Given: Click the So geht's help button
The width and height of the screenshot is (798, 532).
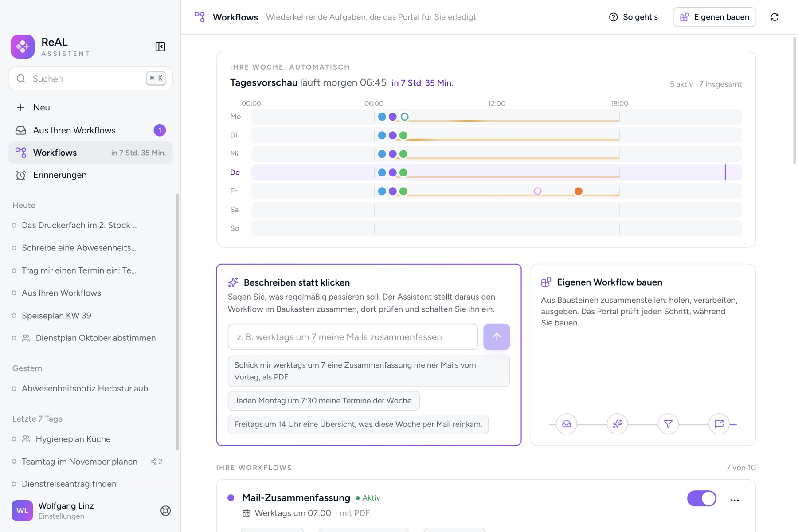Looking at the screenshot, I should tap(634, 17).
